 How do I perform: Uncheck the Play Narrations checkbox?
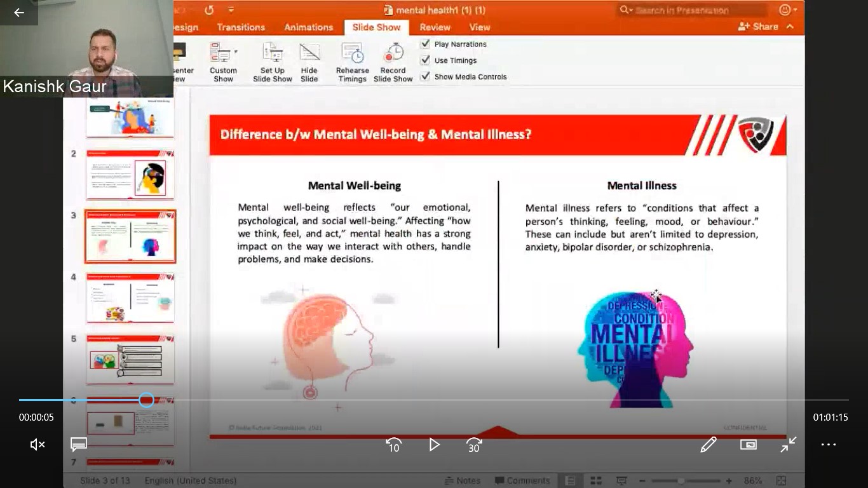[x=426, y=44]
